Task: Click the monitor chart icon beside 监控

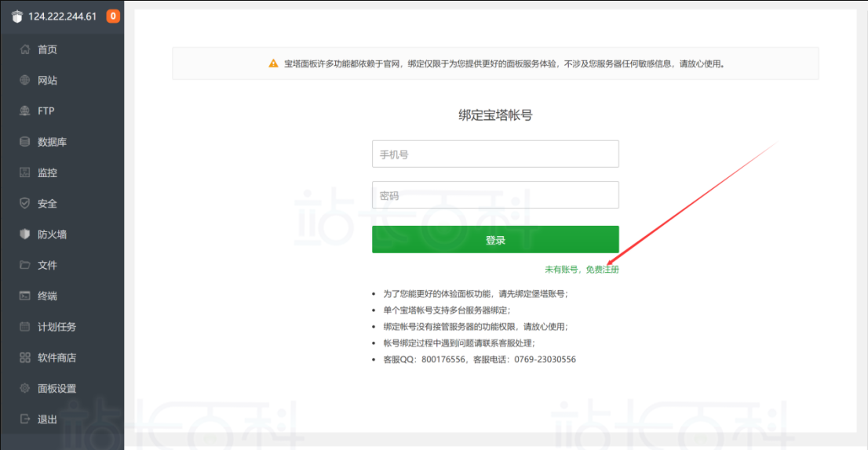Action: click(x=25, y=172)
